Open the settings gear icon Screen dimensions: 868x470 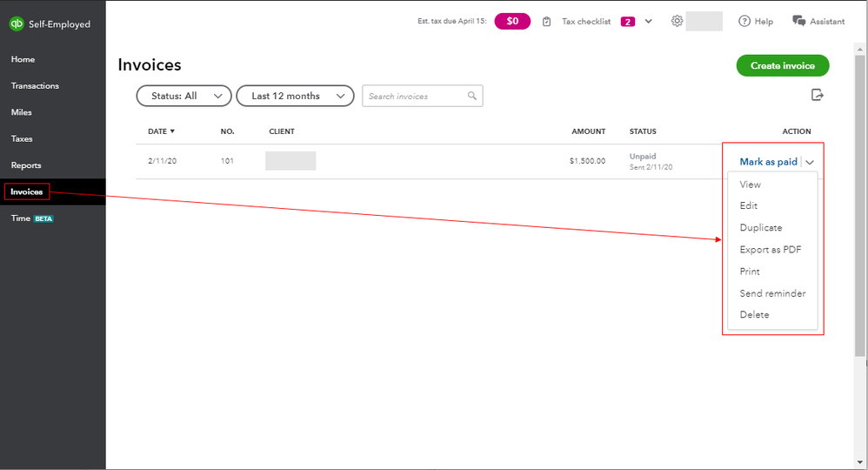[x=677, y=21]
